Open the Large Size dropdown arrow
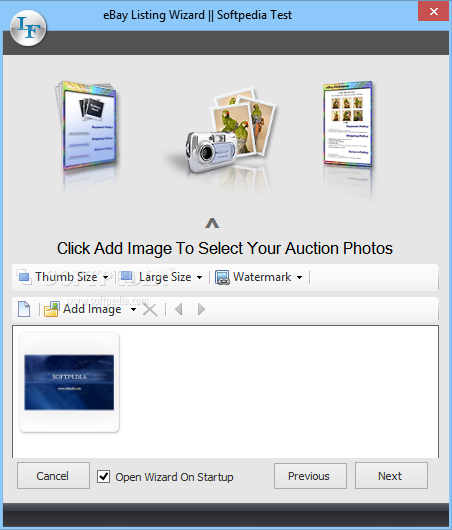This screenshot has width=452, height=530. 199,278
